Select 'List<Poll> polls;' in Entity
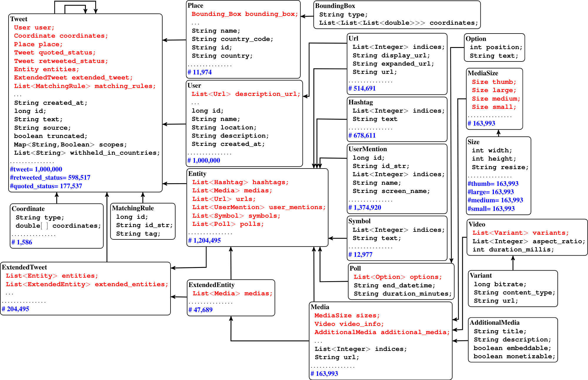The width and height of the screenshot is (588, 380). (x=228, y=224)
